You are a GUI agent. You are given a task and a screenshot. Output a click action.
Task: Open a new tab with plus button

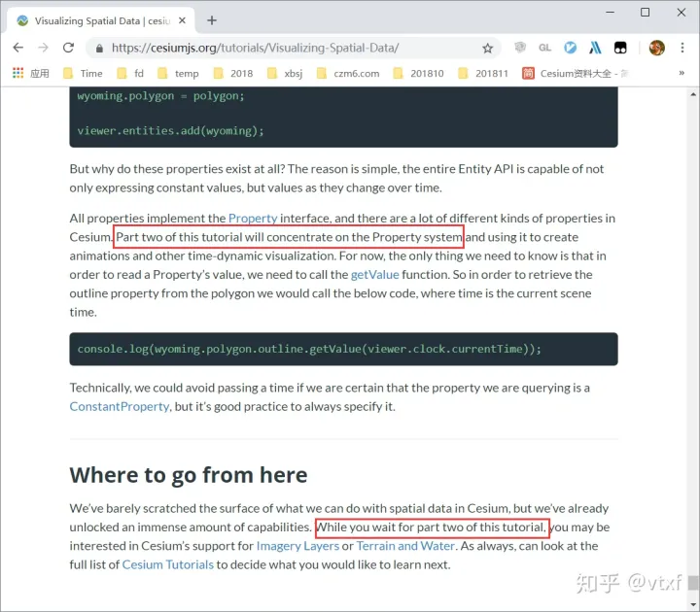pyautogui.click(x=212, y=19)
